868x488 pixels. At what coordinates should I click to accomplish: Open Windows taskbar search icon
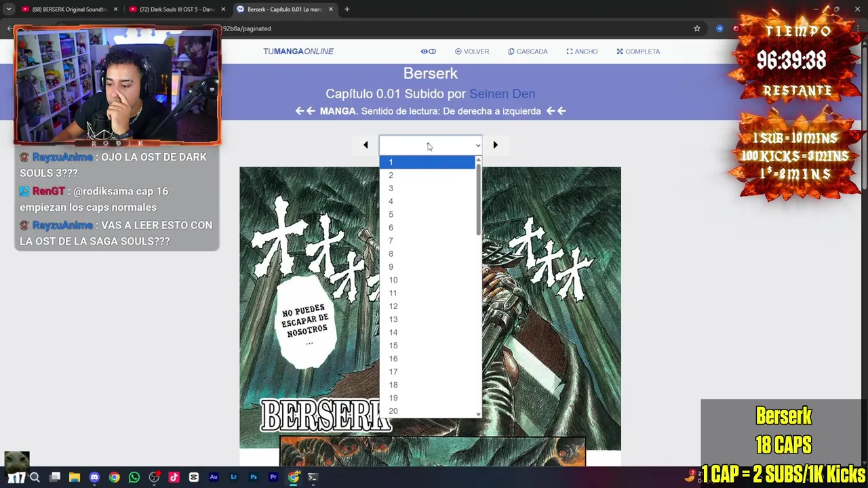click(x=35, y=477)
